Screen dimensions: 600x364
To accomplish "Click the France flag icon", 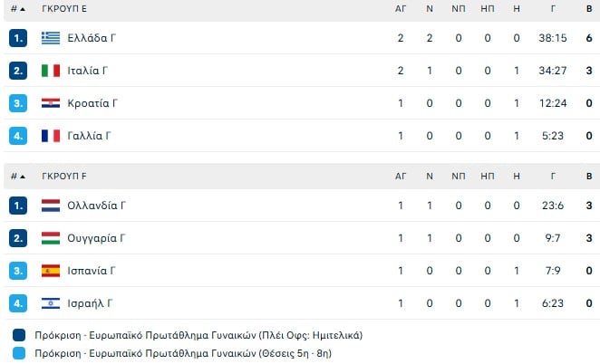I will [x=51, y=136].
